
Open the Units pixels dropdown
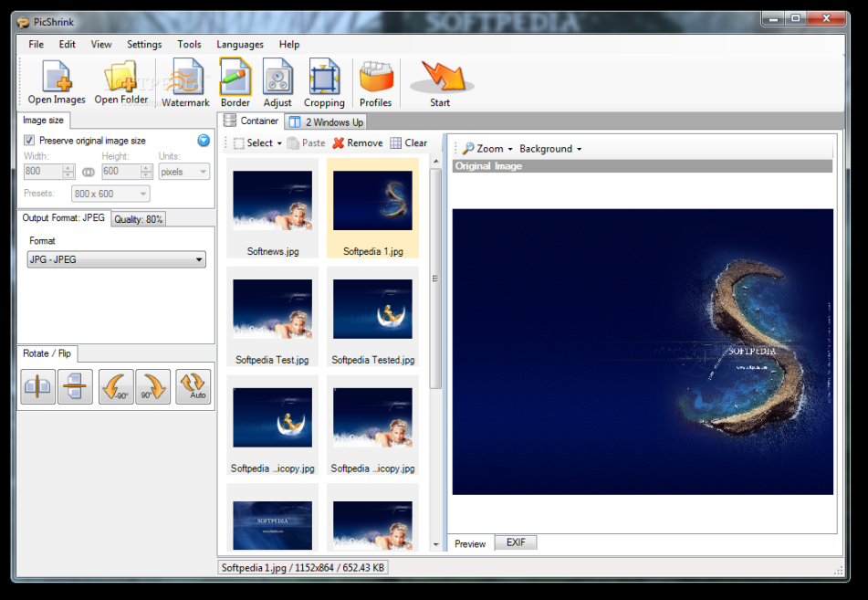[183, 172]
